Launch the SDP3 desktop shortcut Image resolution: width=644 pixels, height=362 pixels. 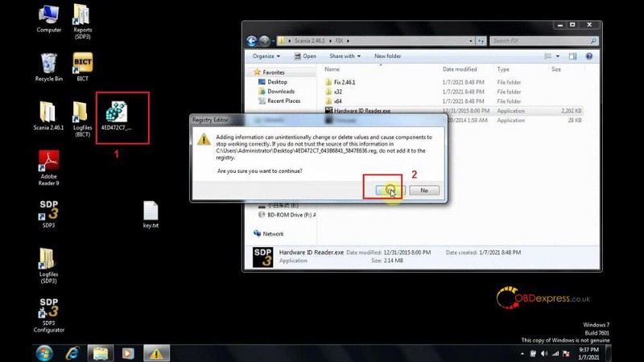click(48, 214)
